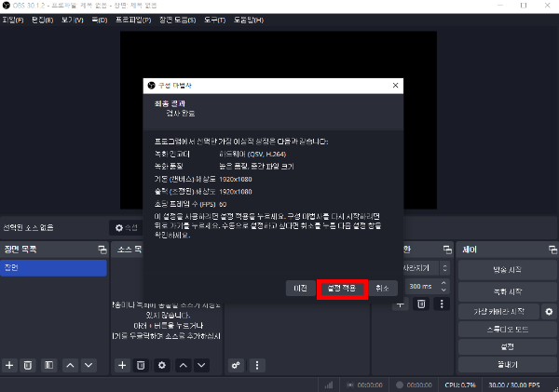Click the 녹화 시작 button

(507, 291)
